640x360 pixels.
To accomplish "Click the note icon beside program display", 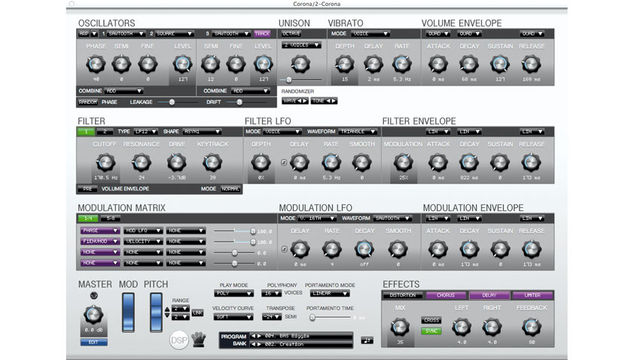I will coord(367,340).
